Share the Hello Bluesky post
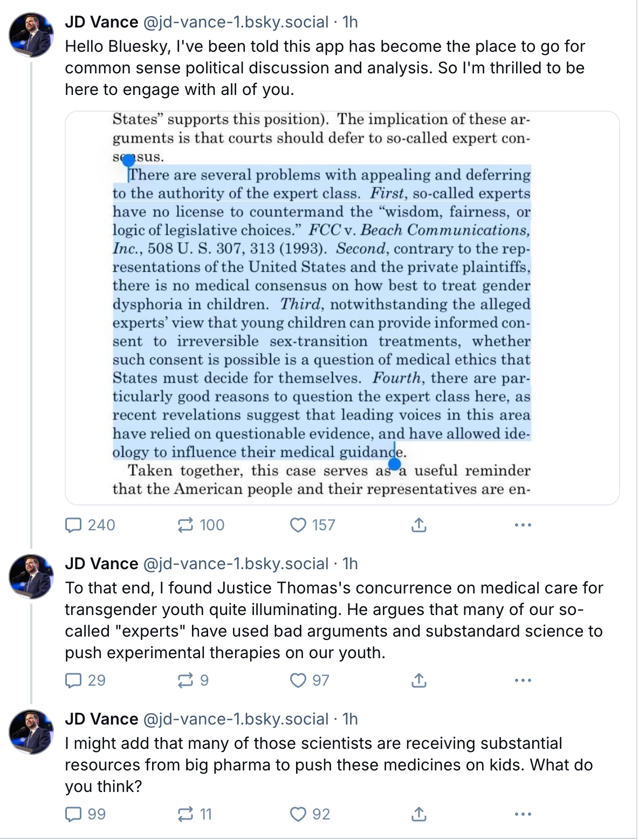 [419, 525]
